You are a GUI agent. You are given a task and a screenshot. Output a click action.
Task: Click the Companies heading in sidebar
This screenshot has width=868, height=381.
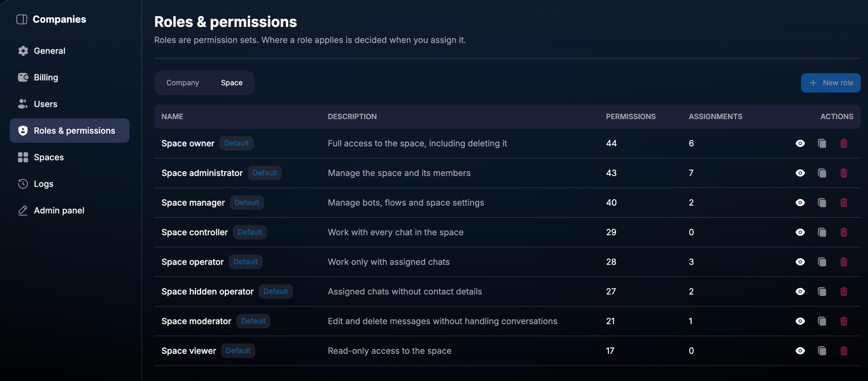click(59, 19)
